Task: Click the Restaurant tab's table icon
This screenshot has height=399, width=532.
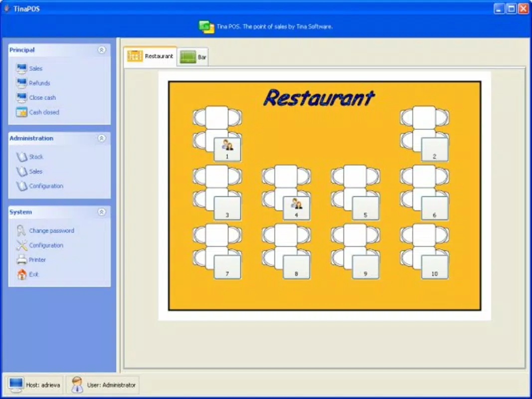Action: coord(135,56)
